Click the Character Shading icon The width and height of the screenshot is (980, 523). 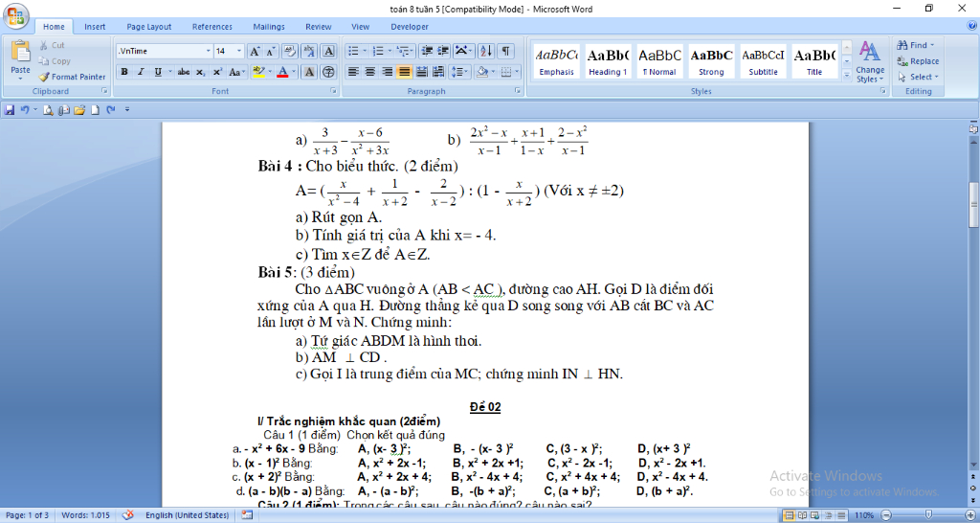[x=309, y=72]
